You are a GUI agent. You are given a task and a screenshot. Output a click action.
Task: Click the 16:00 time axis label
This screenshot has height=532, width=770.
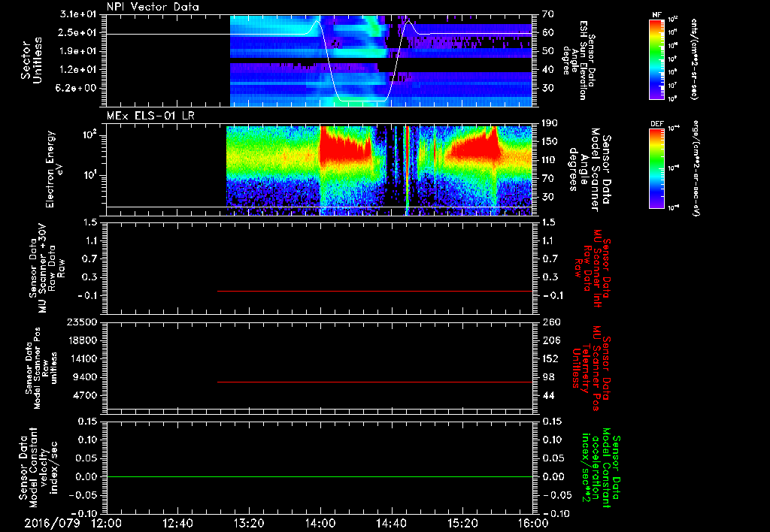tap(533, 523)
